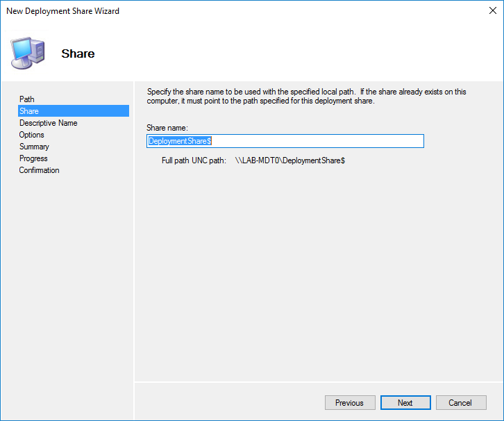Click the \\LAB-MDT0\DeploymentShare$ UNC path text
Image resolution: width=504 pixels, height=421 pixels.
pos(290,160)
